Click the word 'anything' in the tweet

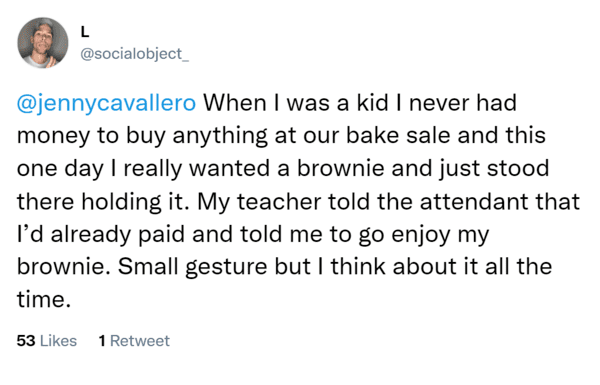click(220, 136)
